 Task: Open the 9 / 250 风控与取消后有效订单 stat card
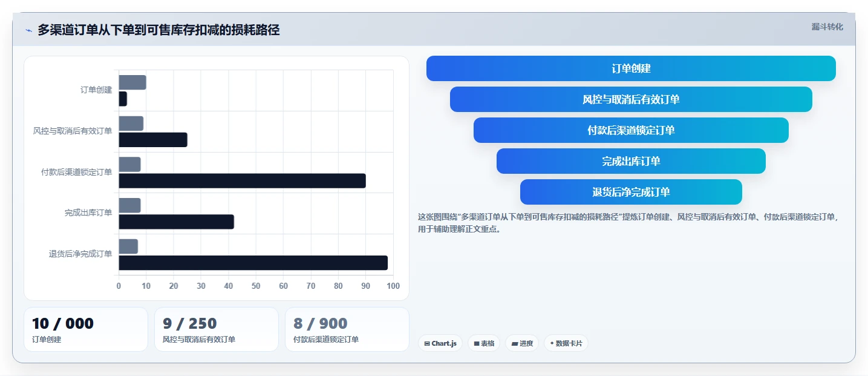[217, 329]
